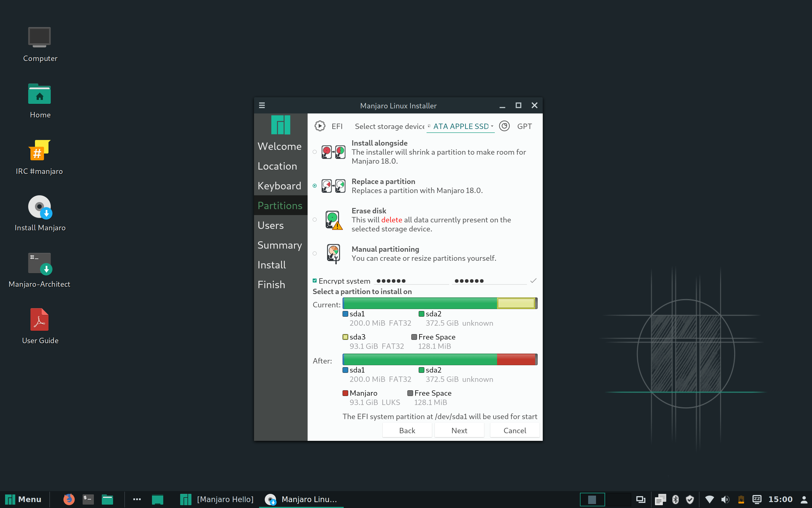Click the show desktop taskbar icon

coord(157,499)
